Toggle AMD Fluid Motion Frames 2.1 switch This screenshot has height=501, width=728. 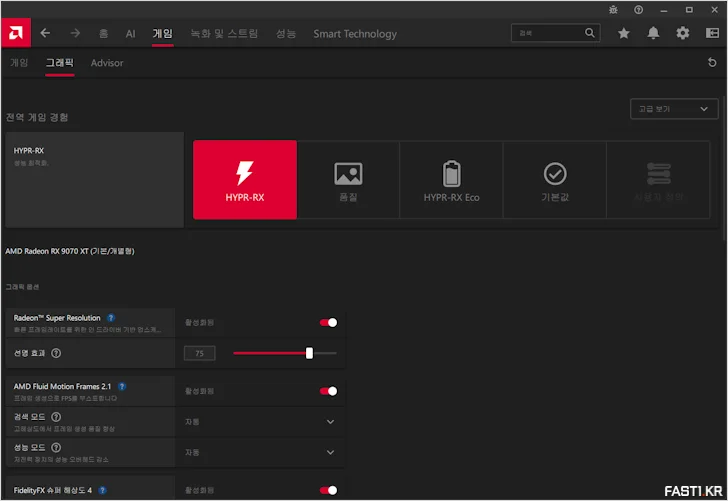click(328, 391)
